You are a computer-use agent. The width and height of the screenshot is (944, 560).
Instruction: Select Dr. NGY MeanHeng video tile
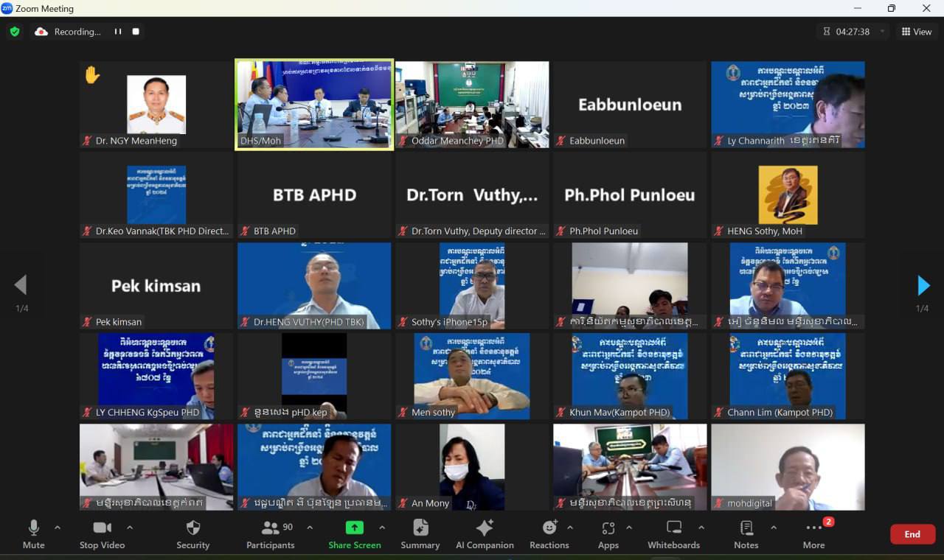click(156, 105)
